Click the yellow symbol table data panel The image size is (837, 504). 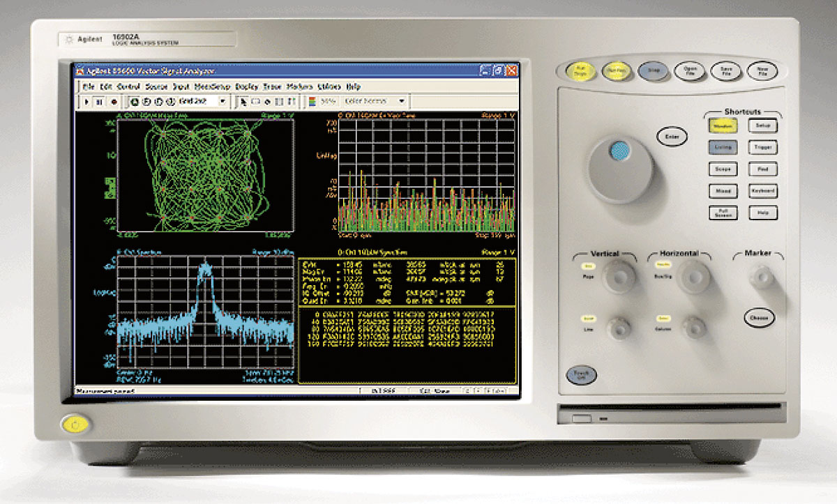click(x=408, y=320)
